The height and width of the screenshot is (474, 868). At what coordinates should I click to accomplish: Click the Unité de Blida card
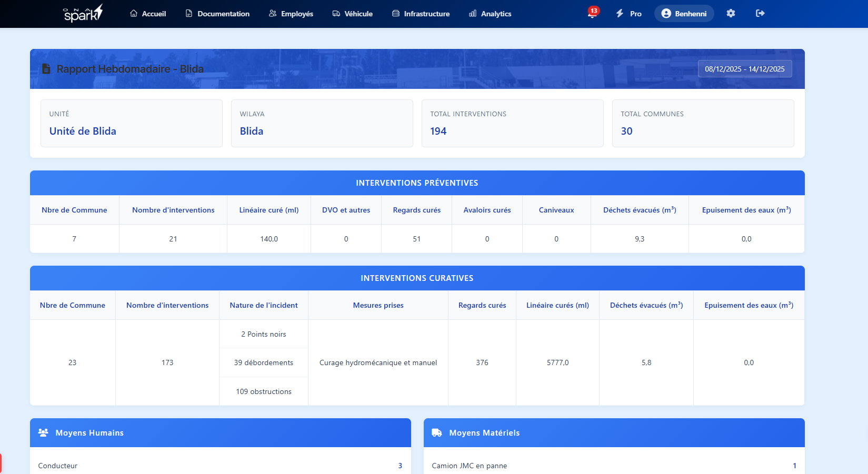point(131,124)
